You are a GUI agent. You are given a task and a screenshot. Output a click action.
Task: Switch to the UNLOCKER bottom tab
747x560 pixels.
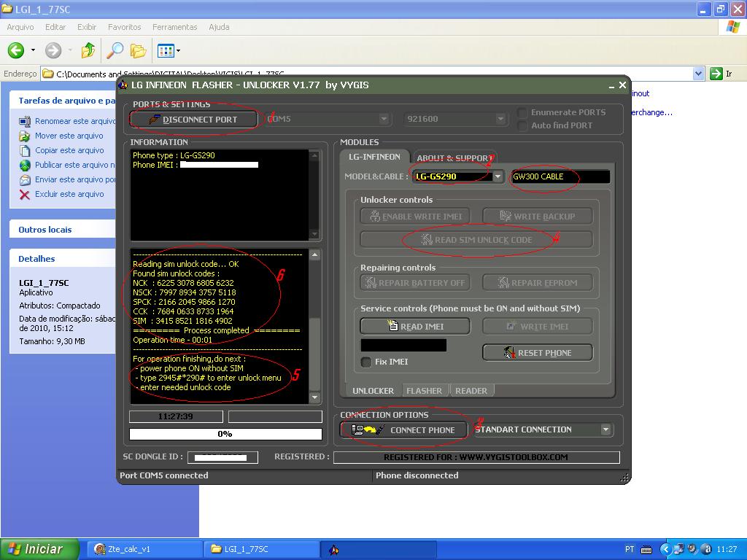tap(373, 391)
